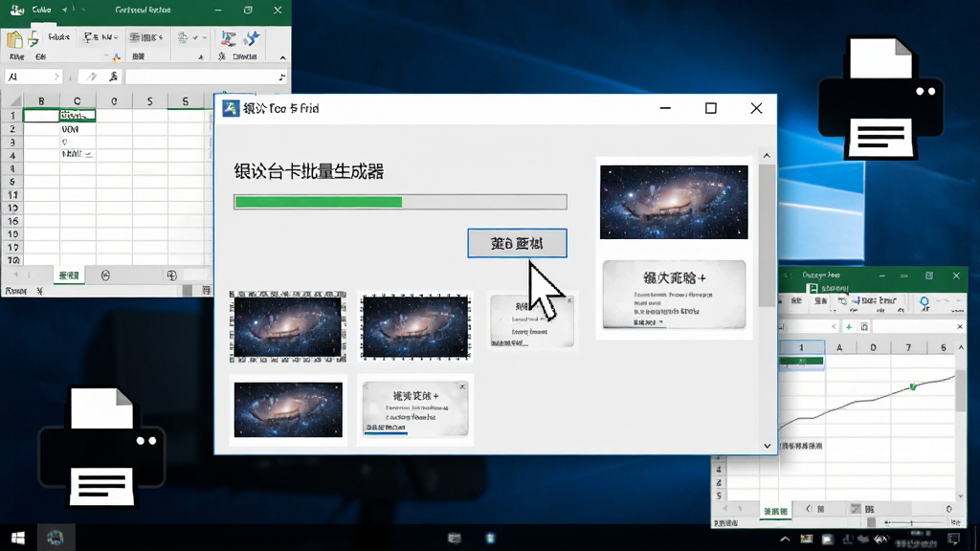Click the first ribbon item at right Excel ribbon's left end
The image size is (980, 551).
[x=796, y=301]
